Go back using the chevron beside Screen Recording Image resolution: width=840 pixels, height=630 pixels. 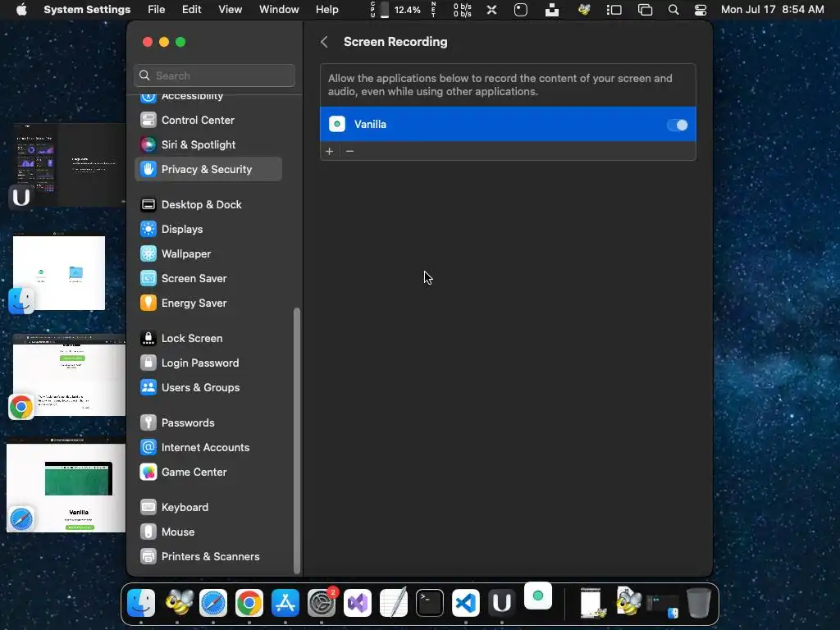pos(324,42)
